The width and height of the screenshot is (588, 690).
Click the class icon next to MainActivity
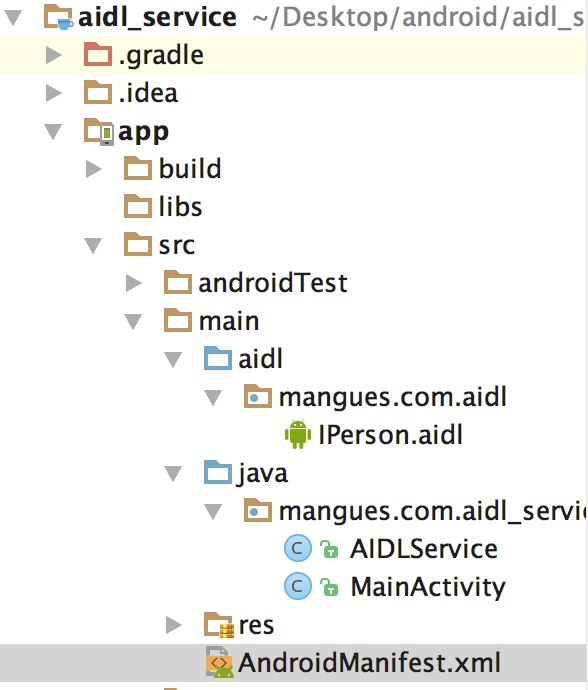(298, 586)
